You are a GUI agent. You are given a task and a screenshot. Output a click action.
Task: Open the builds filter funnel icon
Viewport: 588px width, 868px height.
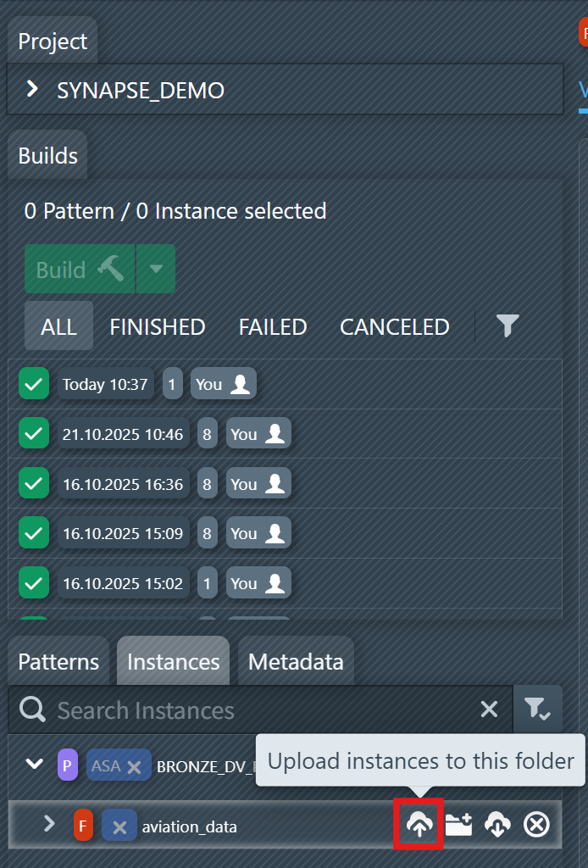507,325
